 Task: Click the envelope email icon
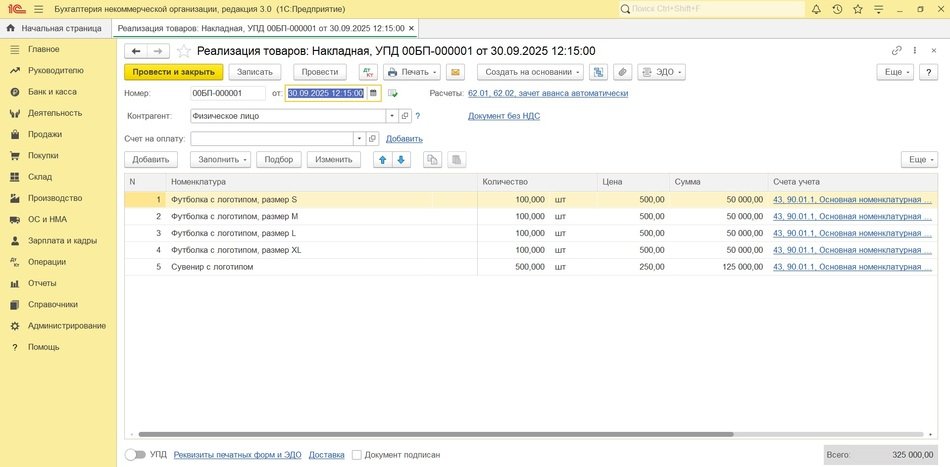click(x=455, y=72)
